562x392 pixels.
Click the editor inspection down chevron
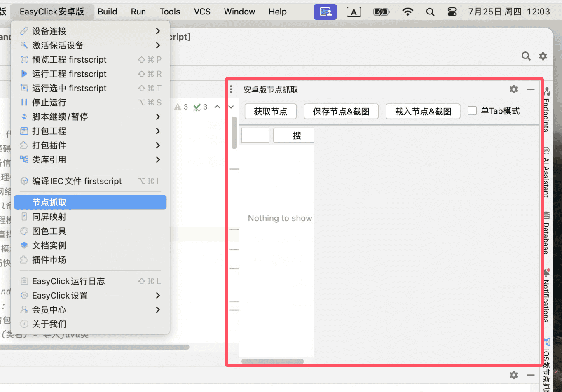[231, 107]
